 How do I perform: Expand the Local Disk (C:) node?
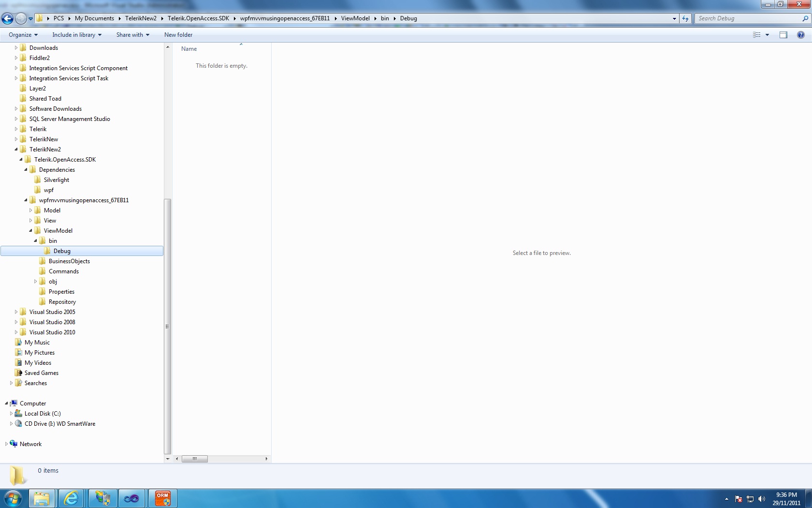[11, 414]
